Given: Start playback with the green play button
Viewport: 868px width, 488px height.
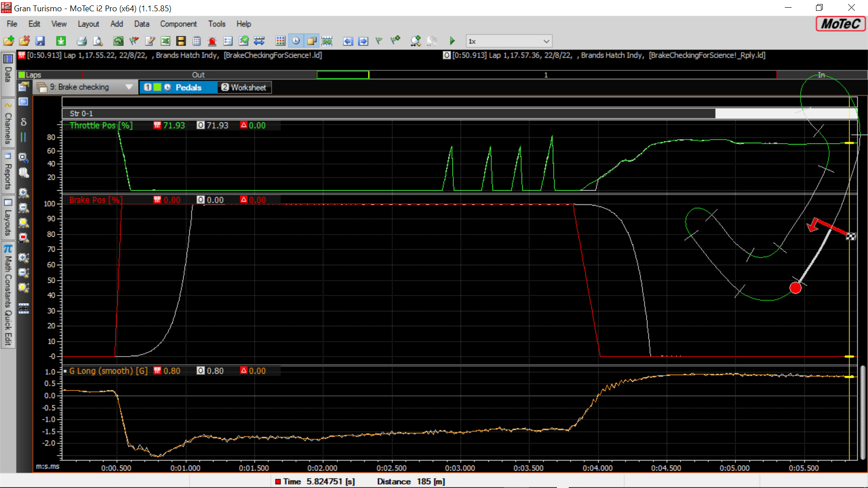Looking at the screenshot, I should click(452, 41).
